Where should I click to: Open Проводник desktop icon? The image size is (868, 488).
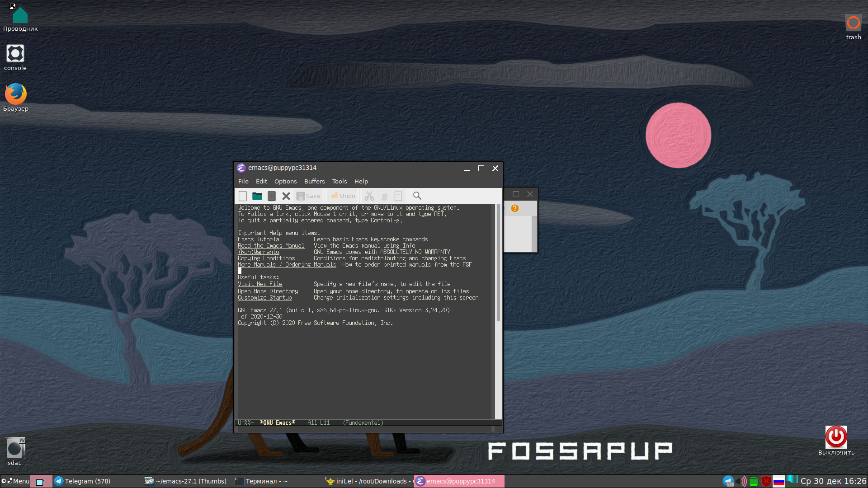pos(20,18)
